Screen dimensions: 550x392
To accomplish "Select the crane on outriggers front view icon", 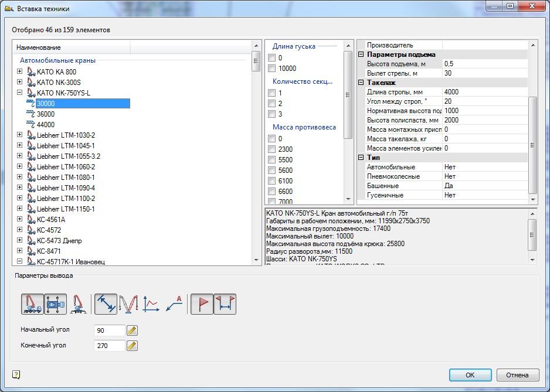I will click(78, 304).
